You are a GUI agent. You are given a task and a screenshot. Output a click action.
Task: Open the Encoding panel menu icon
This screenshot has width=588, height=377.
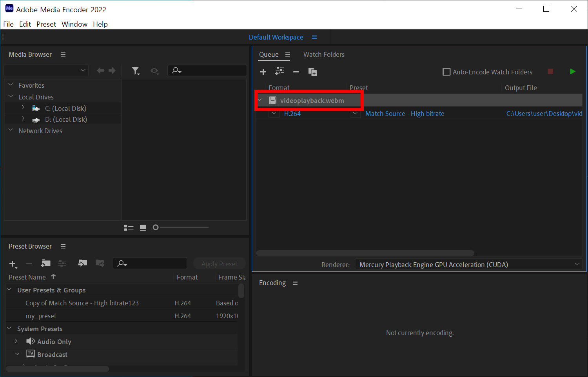click(x=295, y=283)
